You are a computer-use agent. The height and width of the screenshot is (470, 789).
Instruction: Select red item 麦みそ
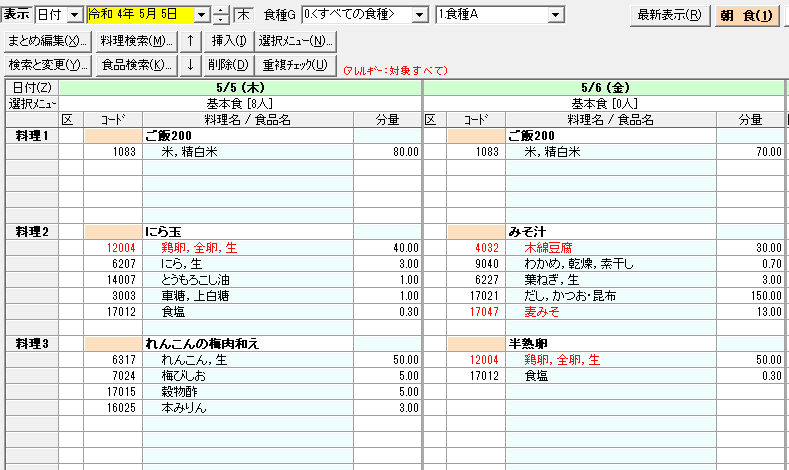(x=541, y=312)
